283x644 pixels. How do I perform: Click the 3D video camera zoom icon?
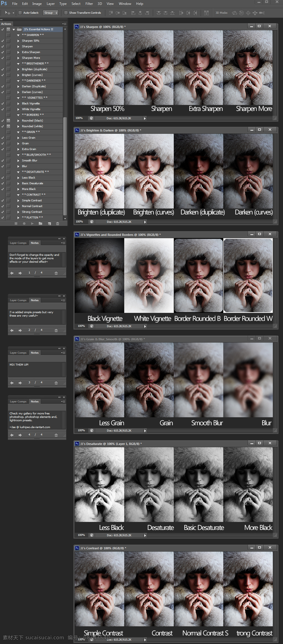(x=262, y=13)
